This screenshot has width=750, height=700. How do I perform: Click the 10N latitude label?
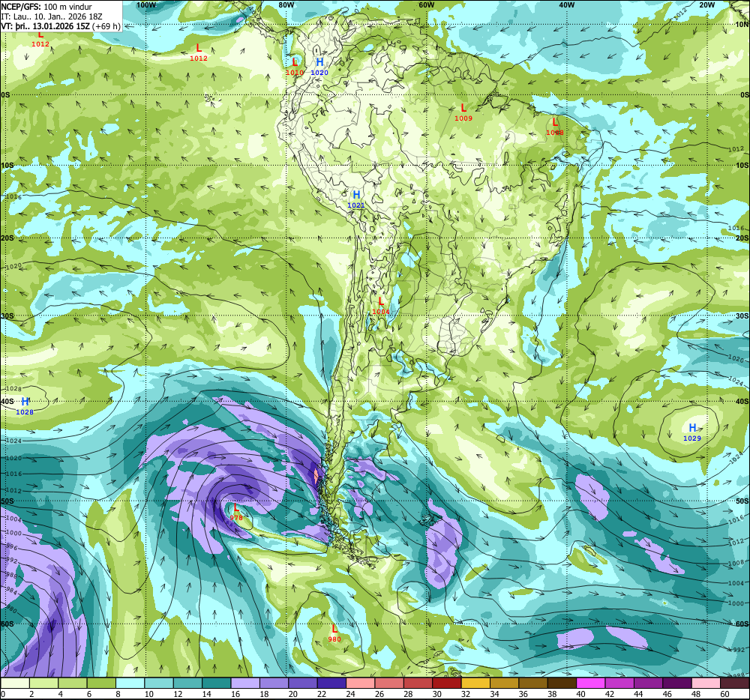tap(742, 25)
